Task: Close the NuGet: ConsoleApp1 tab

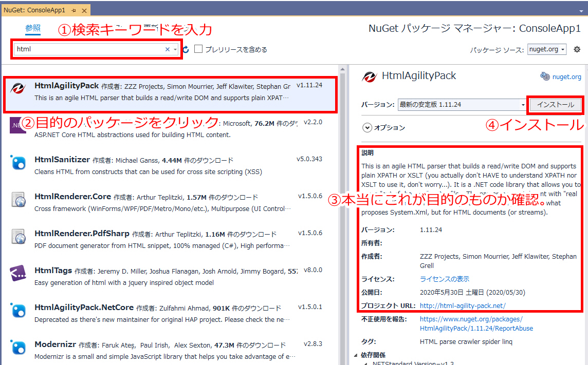Action: [x=84, y=10]
